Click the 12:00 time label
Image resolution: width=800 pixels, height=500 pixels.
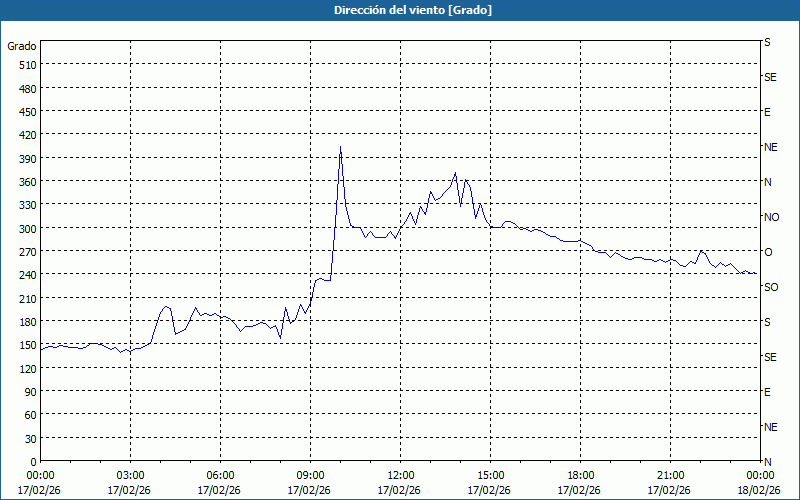click(400, 475)
